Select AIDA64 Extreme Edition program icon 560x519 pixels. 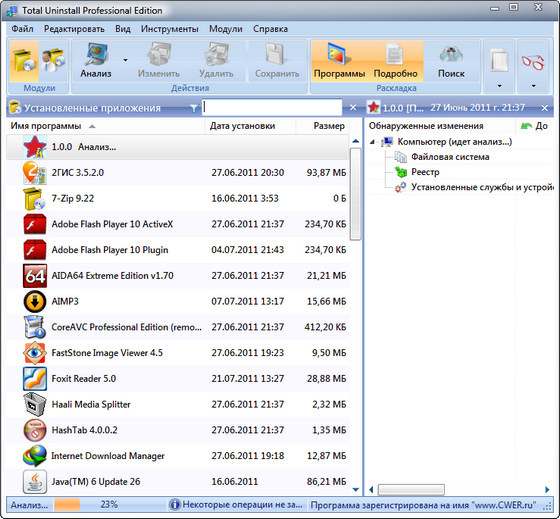pyautogui.click(x=35, y=276)
